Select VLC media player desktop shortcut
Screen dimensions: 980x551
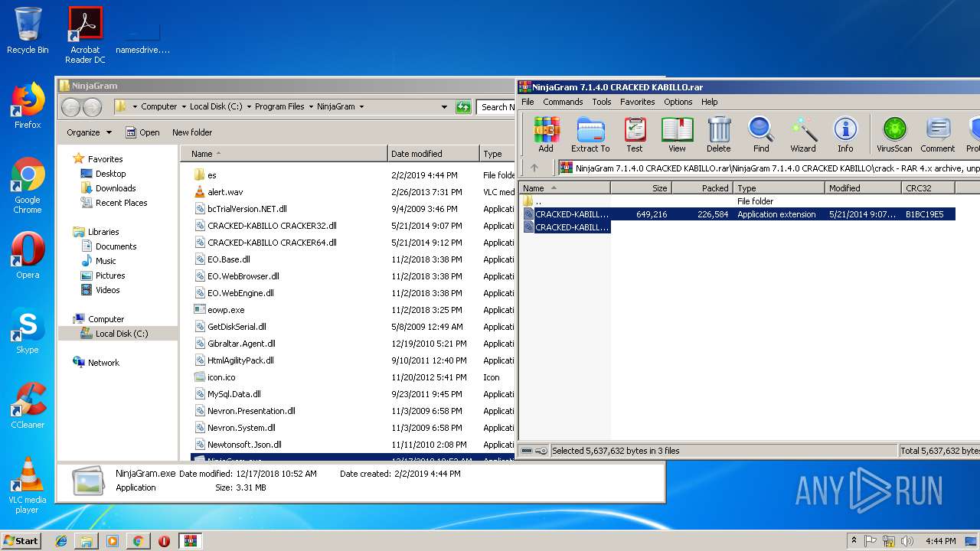pos(28,485)
